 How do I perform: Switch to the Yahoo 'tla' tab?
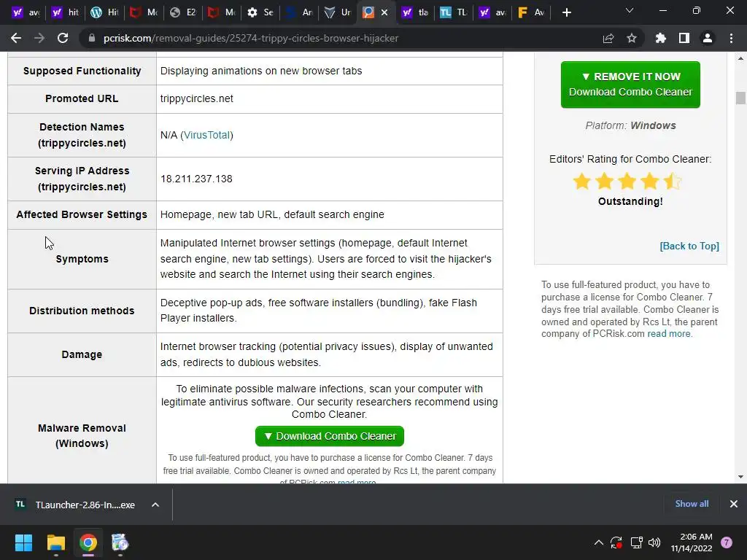pyautogui.click(x=415, y=12)
